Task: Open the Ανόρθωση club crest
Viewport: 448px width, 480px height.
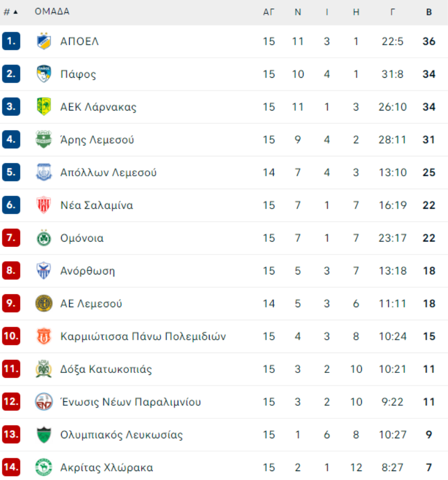Action: pos(44,270)
